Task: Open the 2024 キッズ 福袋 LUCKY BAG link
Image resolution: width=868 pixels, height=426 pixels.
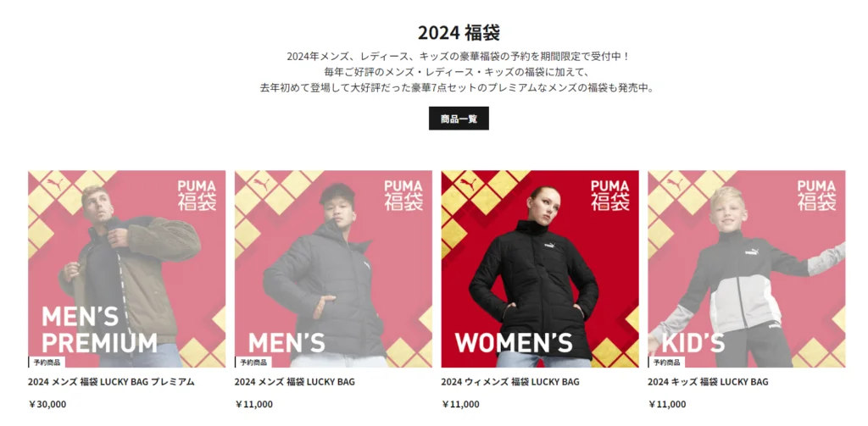Action: pos(708,382)
